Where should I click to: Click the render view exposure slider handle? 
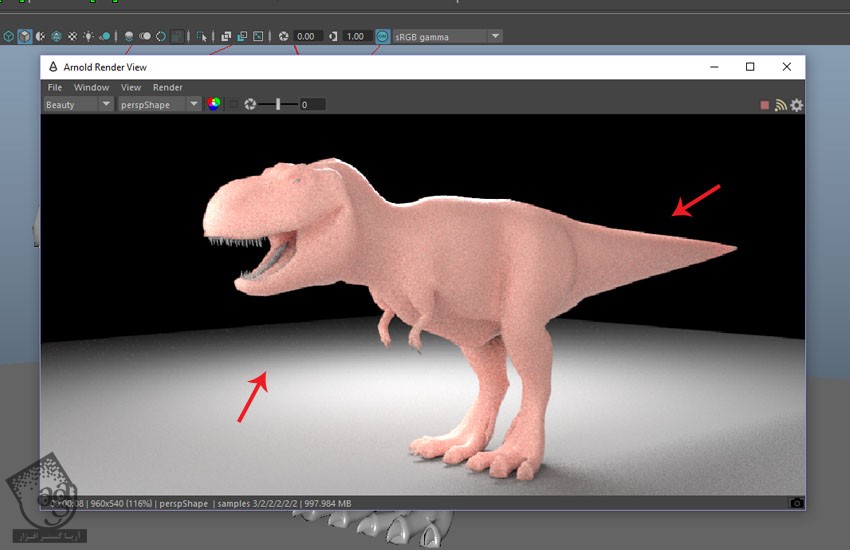click(278, 104)
